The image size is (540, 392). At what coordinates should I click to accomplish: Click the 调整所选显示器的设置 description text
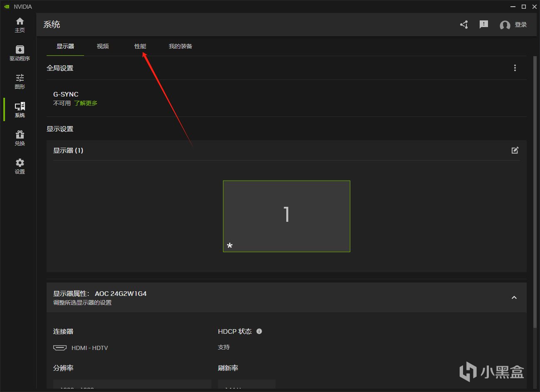[x=82, y=303]
